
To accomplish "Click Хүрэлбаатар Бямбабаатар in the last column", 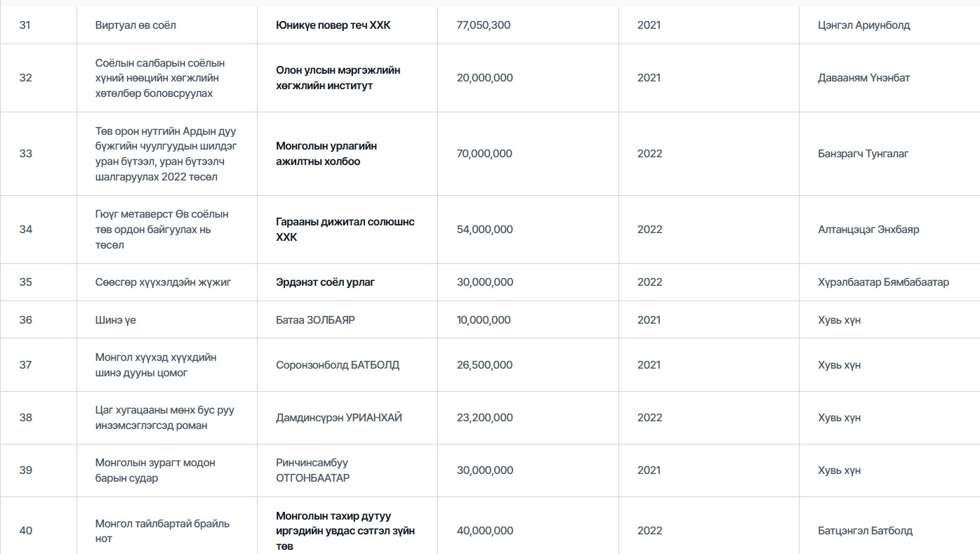I will (x=883, y=282).
